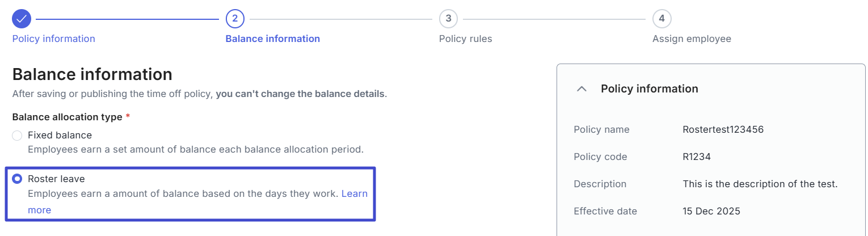Select the Roster leave radio button
This screenshot has width=868, height=236.
[x=17, y=179]
